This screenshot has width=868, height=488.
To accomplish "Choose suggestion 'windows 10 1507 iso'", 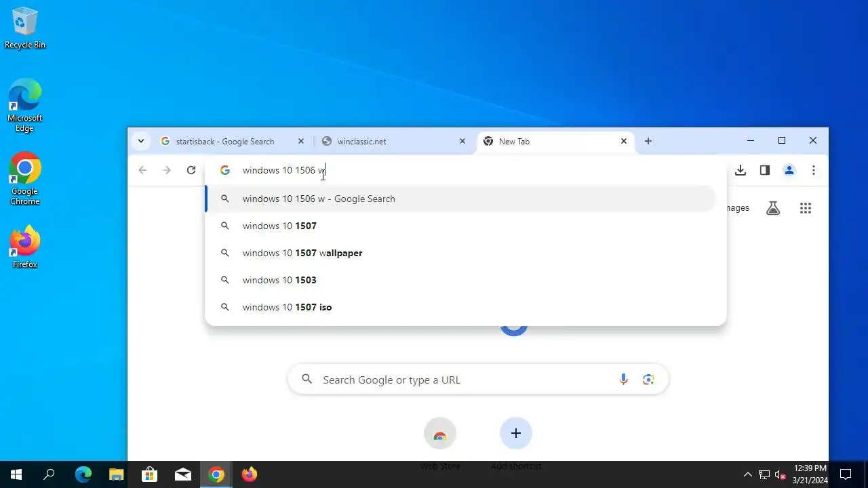I will point(460,307).
